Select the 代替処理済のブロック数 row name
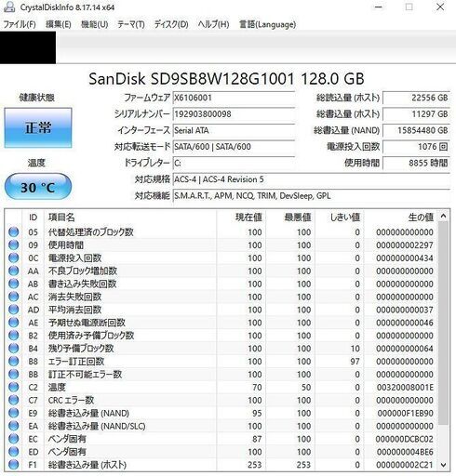 coord(91,232)
